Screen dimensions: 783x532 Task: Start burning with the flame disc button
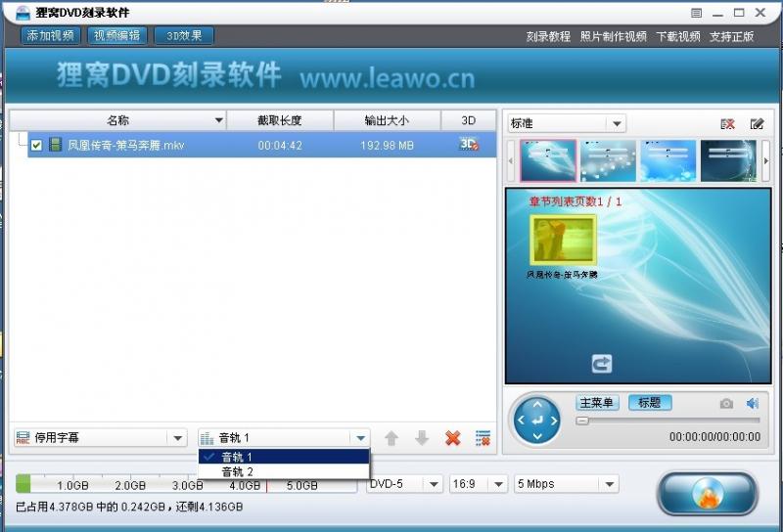708,494
